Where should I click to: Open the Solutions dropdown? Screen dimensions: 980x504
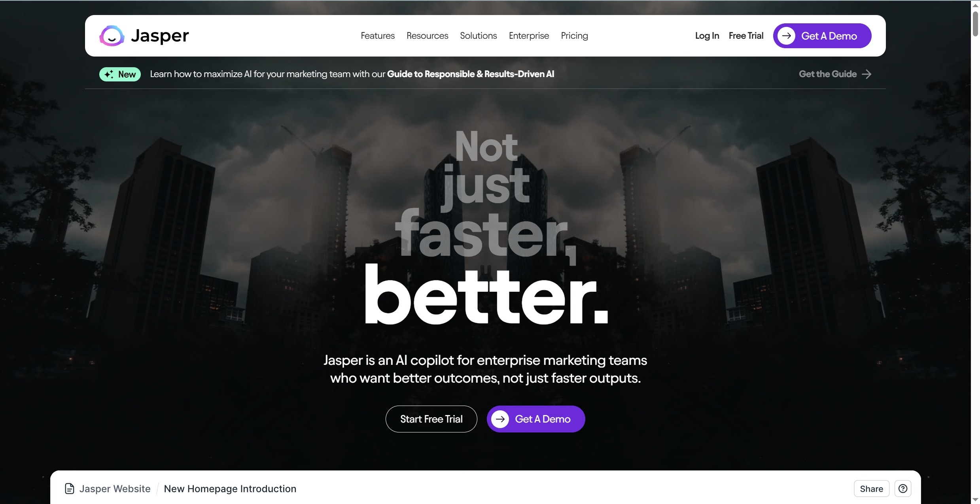478,36
